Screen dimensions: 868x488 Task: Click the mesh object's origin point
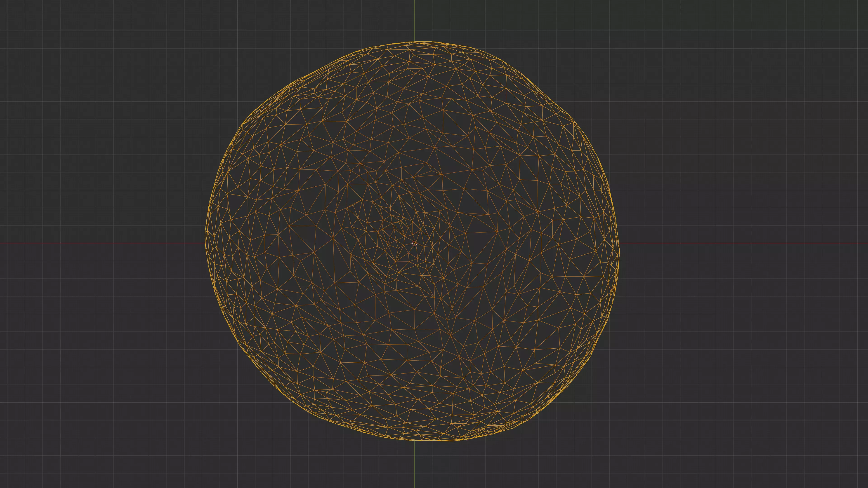415,243
